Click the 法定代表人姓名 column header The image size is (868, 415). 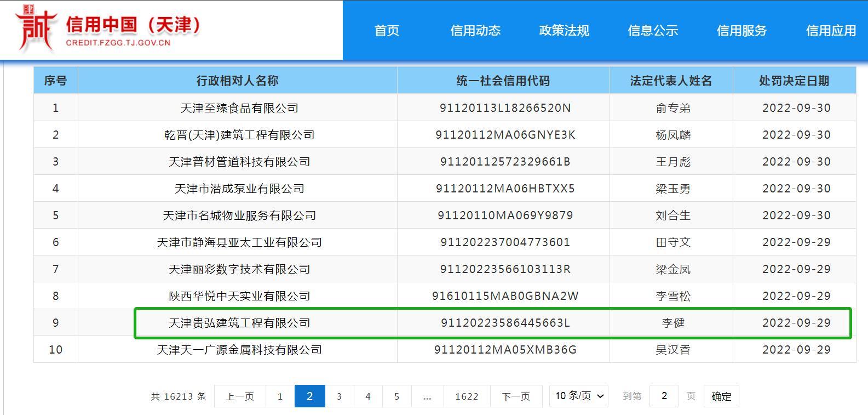click(x=671, y=81)
